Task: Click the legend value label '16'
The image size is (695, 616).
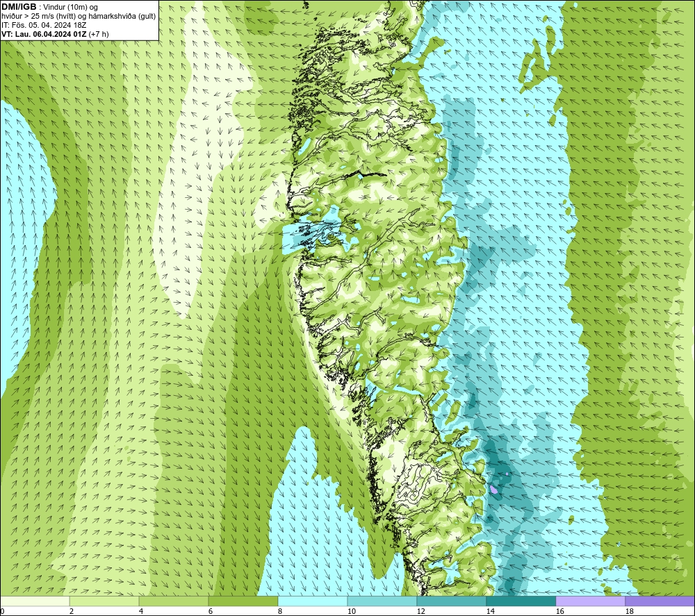Action: coord(559,612)
